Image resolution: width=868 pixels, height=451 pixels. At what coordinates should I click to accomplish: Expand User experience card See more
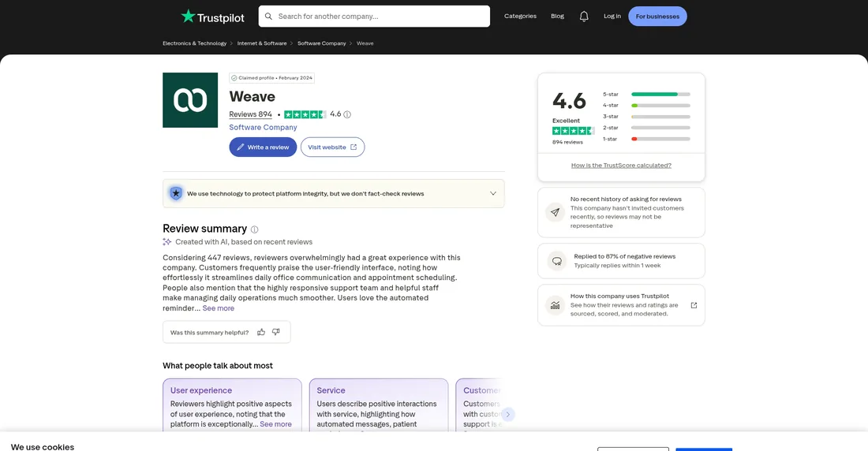(275, 424)
